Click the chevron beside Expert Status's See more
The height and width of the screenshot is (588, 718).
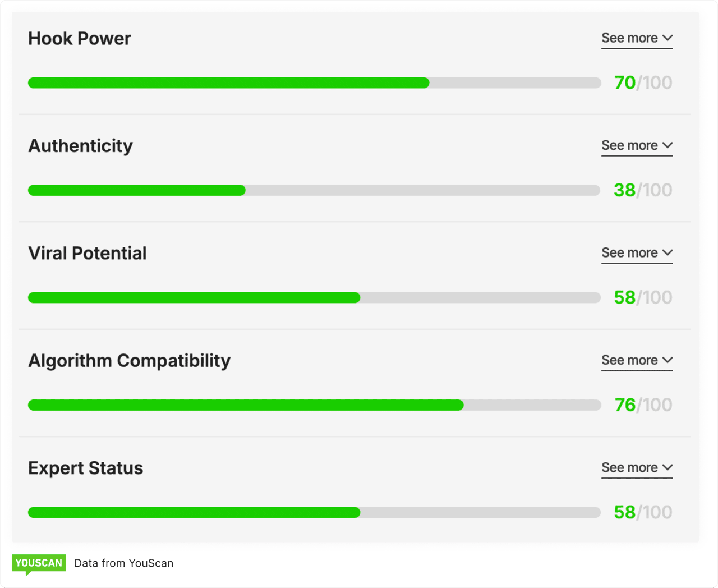(668, 467)
